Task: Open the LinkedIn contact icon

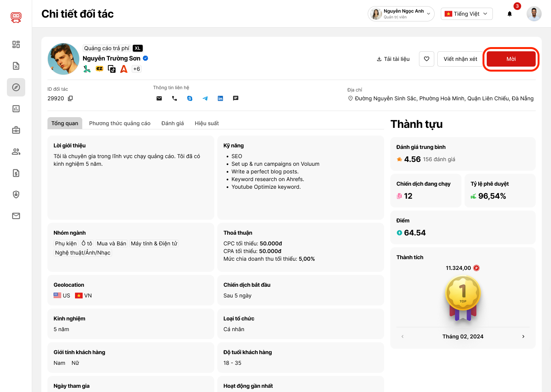Action: click(x=220, y=98)
